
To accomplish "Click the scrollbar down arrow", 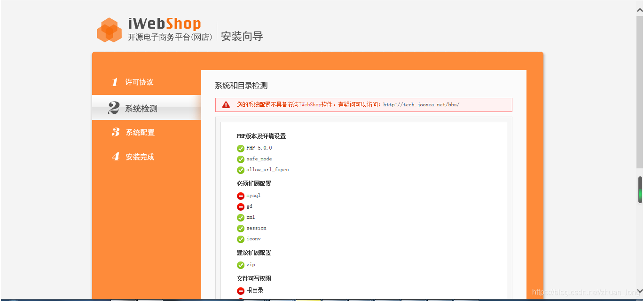I will pyautogui.click(x=640, y=290).
